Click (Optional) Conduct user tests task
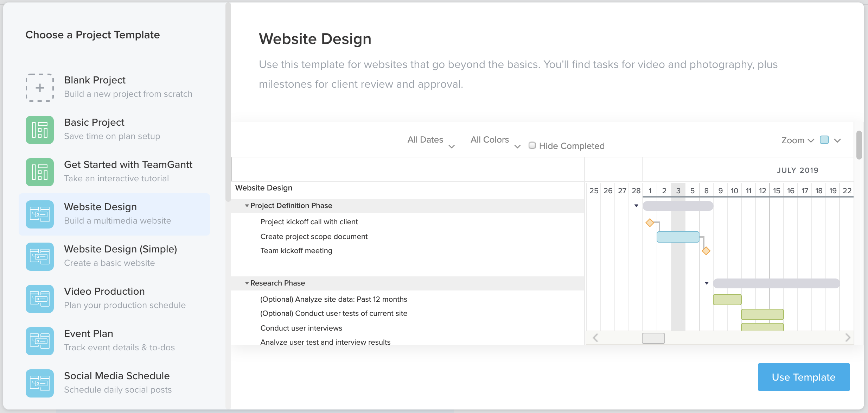The width and height of the screenshot is (868, 413). 333,313
